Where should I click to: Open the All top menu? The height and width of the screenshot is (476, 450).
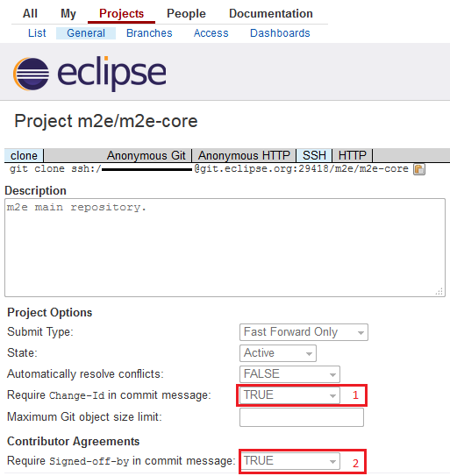30,14
